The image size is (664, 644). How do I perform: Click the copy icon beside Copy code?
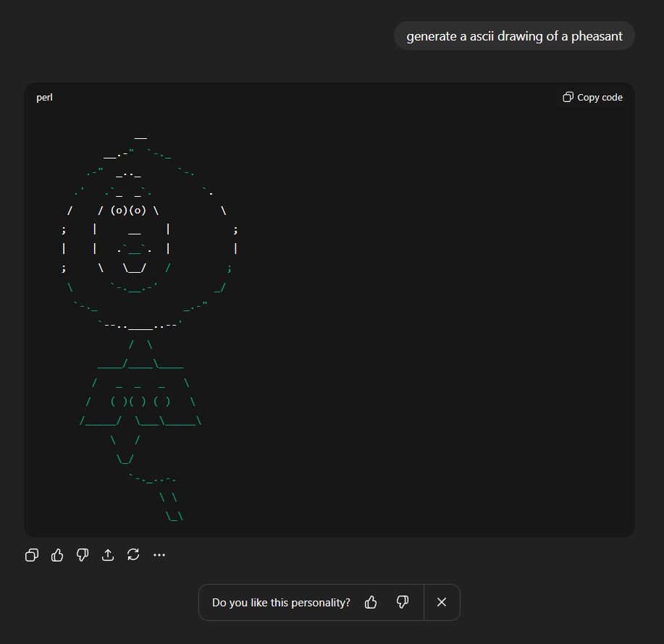coord(568,97)
